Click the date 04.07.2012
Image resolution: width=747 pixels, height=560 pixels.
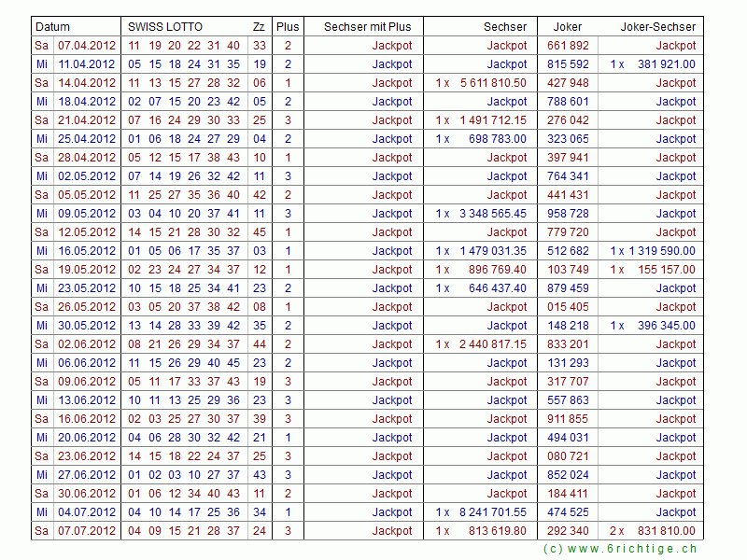(87, 512)
